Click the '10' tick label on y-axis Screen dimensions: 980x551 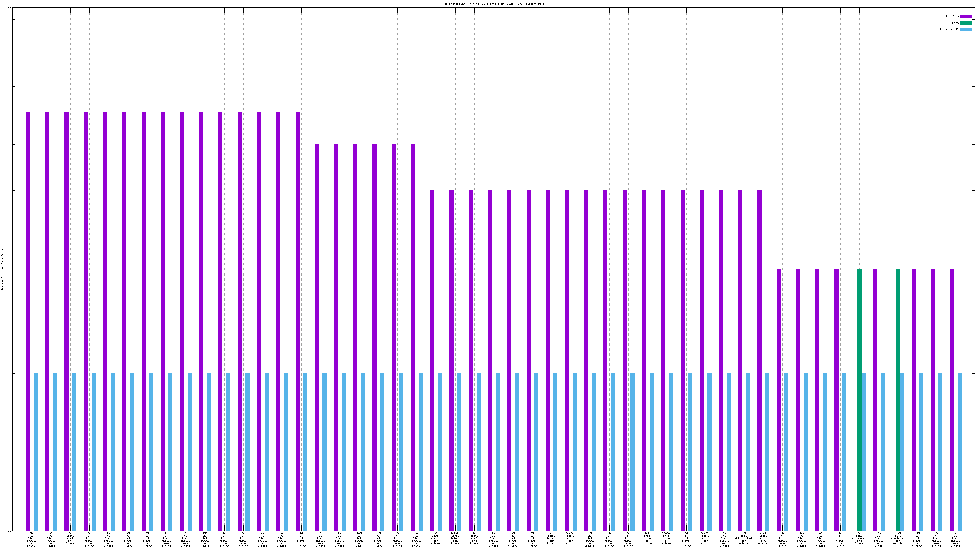point(9,7)
